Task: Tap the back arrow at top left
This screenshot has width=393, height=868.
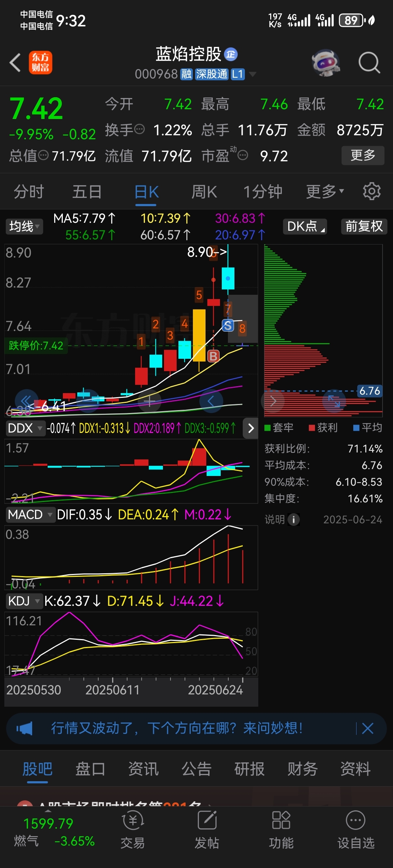Action: click(x=15, y=63)
